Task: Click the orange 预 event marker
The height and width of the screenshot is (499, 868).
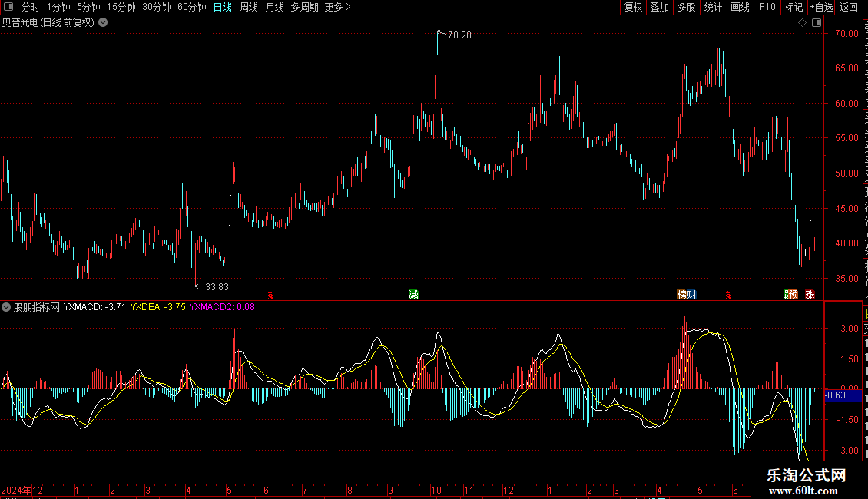Action: click(x=794, y=294)
